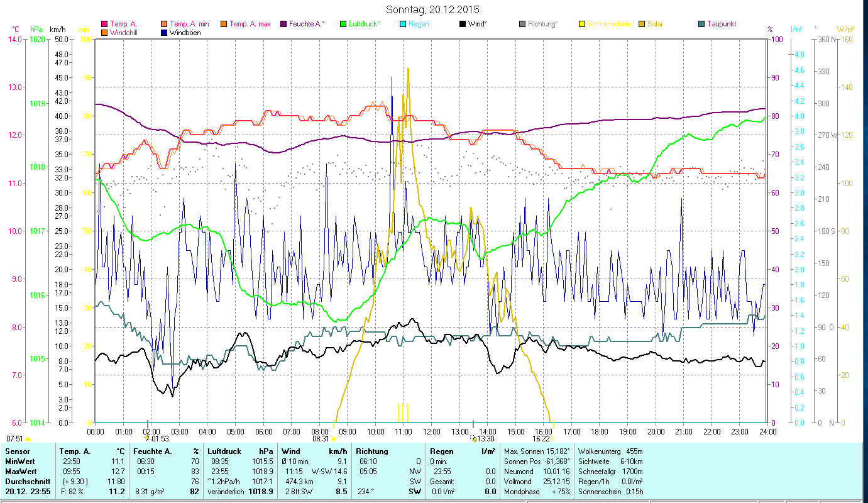Click the marker icon beside 01:53

click(x=147, y=438)
